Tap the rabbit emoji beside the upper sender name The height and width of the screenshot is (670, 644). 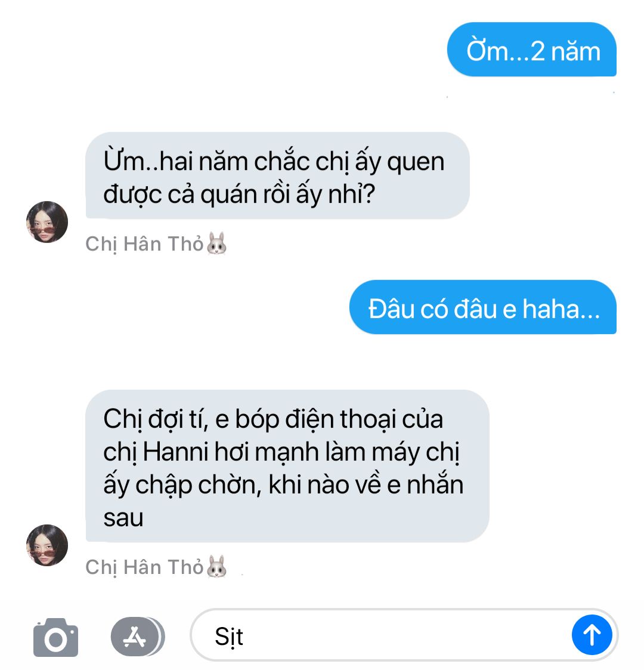(x=216, y=243)
